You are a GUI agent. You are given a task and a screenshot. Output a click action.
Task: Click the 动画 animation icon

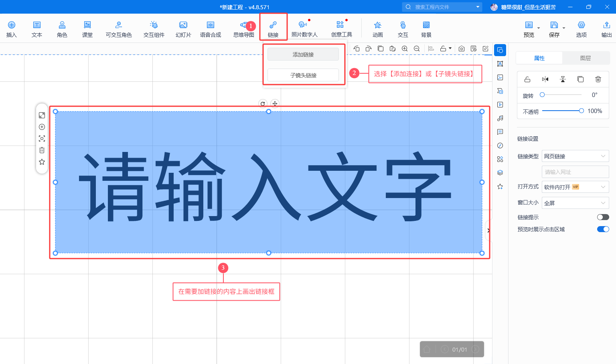(377, 29)
